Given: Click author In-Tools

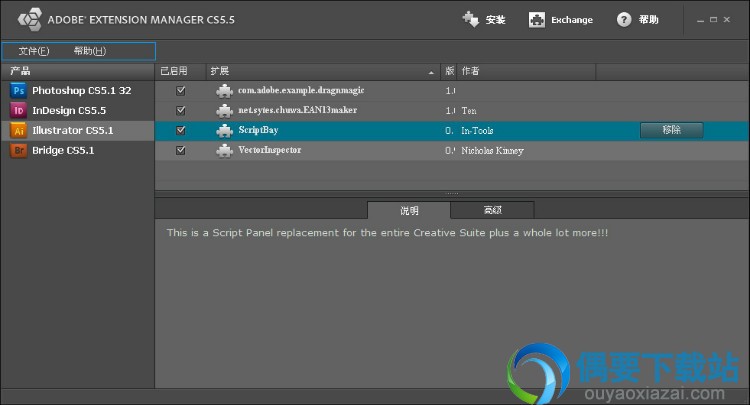Looking at the screenshot, I should [x=477, y=131].
